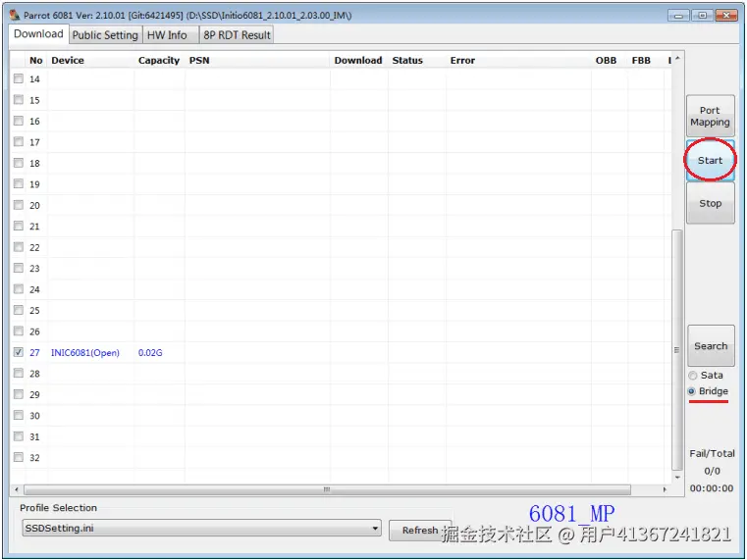The height and width of the screenshot is (560, 747).
Task: Click the OBB column header
Action: [x=610, y=61]
